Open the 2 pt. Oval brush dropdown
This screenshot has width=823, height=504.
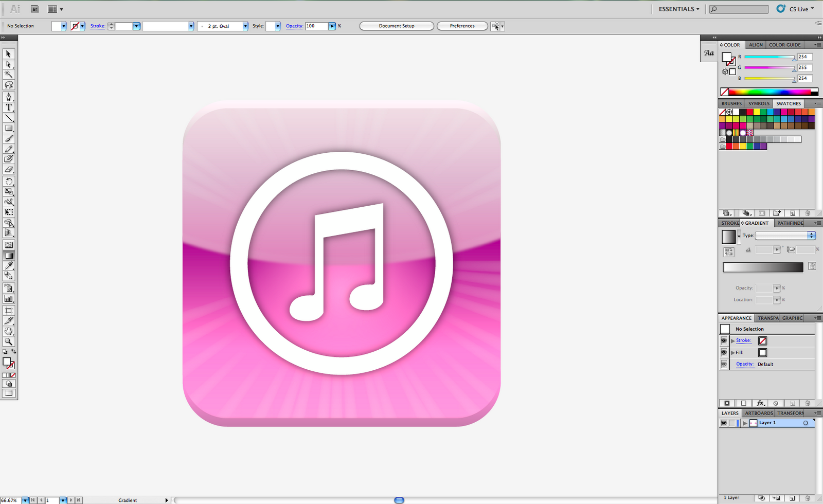[x=245, y=26]
